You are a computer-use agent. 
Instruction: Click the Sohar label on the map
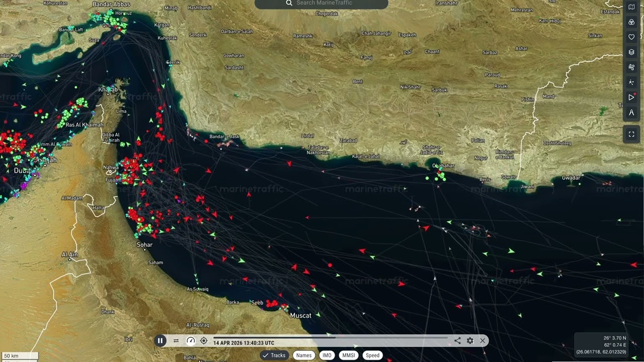click(144, 245)
